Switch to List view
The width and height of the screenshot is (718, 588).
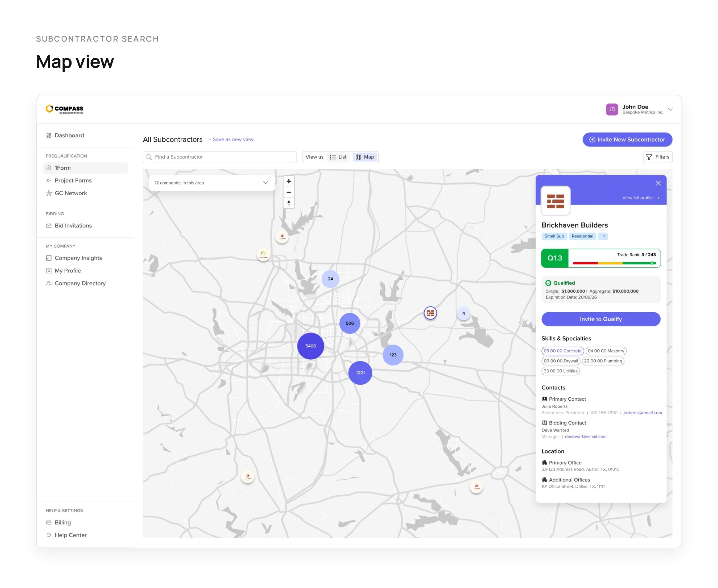coord(338,157)
